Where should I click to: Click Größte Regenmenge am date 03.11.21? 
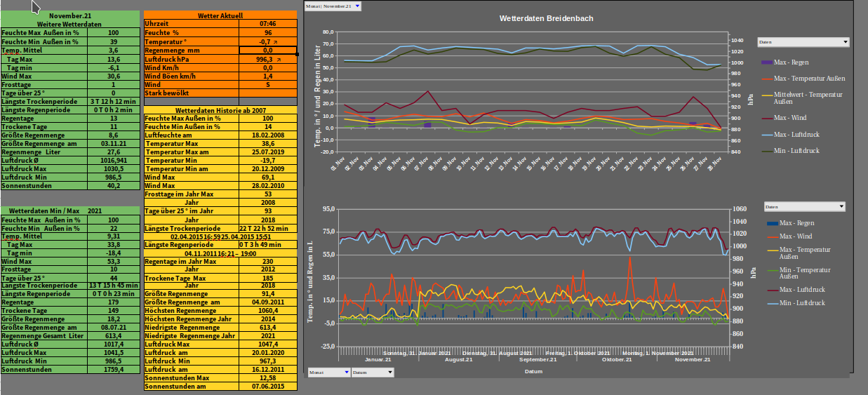click(x=114, y=143)
